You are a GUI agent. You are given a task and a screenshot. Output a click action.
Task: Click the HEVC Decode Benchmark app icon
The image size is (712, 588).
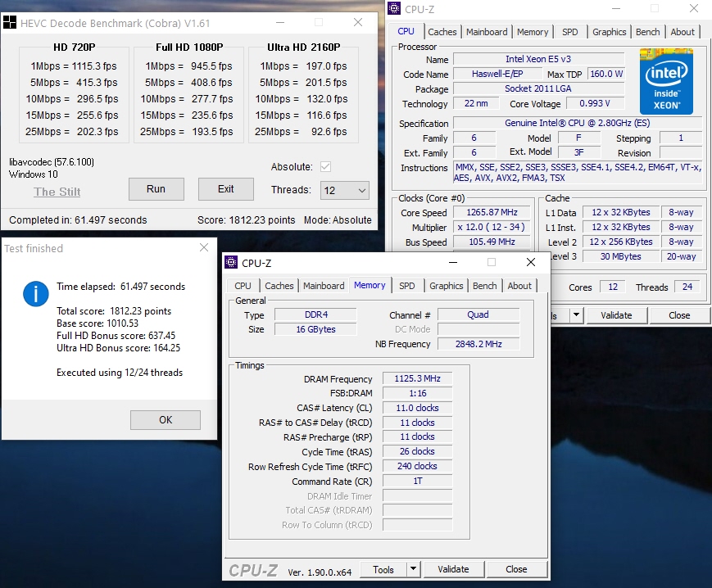pos(10,22)
